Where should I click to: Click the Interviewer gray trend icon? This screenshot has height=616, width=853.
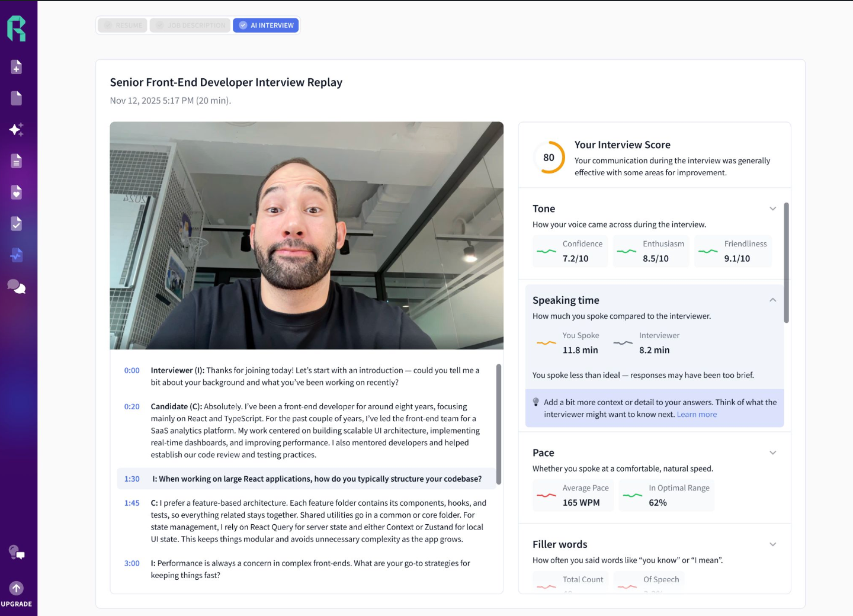pos(623,343)
